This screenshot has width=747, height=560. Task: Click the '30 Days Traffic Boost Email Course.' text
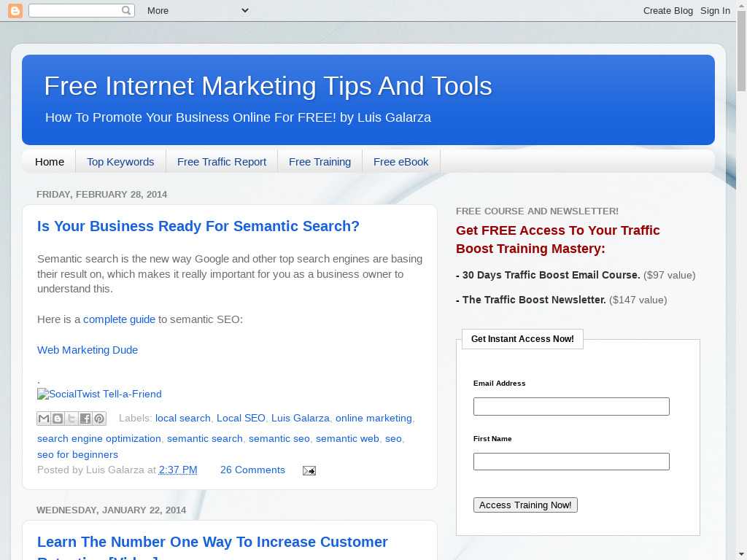[x=551, y=275]
